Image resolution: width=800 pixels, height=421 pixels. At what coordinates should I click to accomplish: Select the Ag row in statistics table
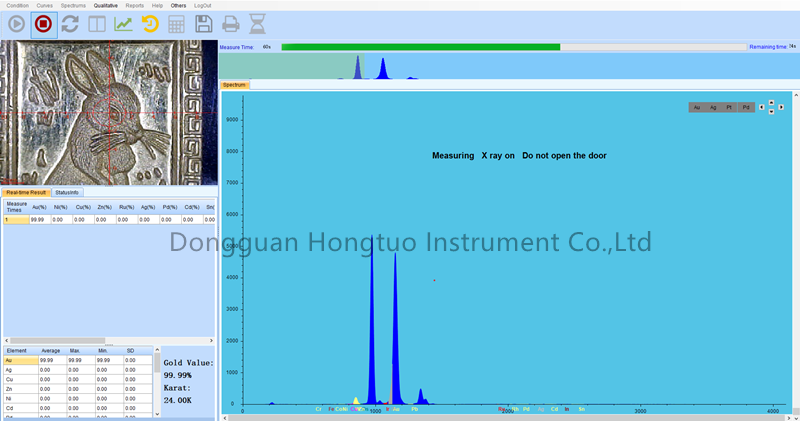[78, 370]
